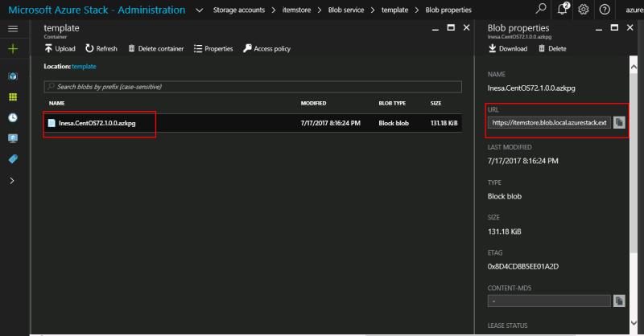
Task: Sort by NAME column header
Action: (56, 104)
